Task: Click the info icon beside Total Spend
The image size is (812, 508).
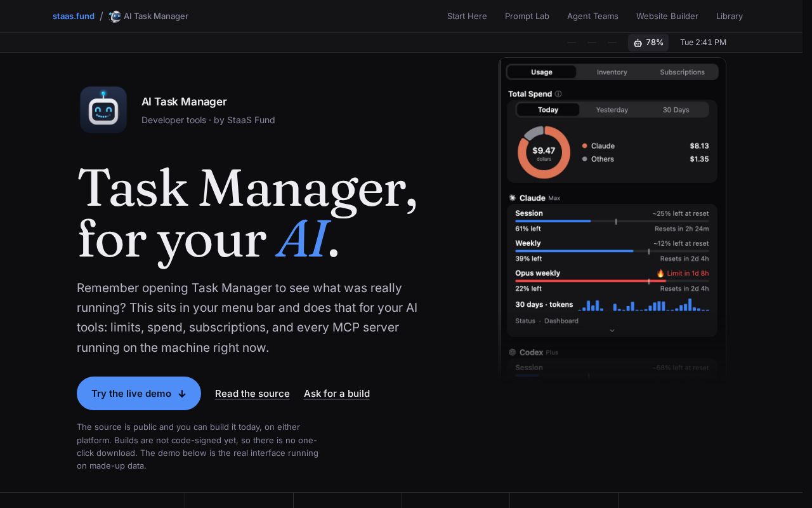Action: click(x=558, y=94)
